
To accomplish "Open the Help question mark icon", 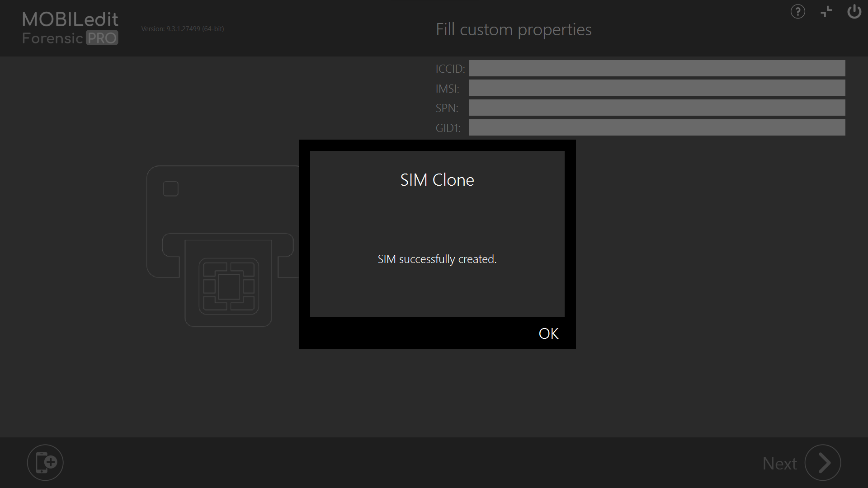I will tap(797, 12).
